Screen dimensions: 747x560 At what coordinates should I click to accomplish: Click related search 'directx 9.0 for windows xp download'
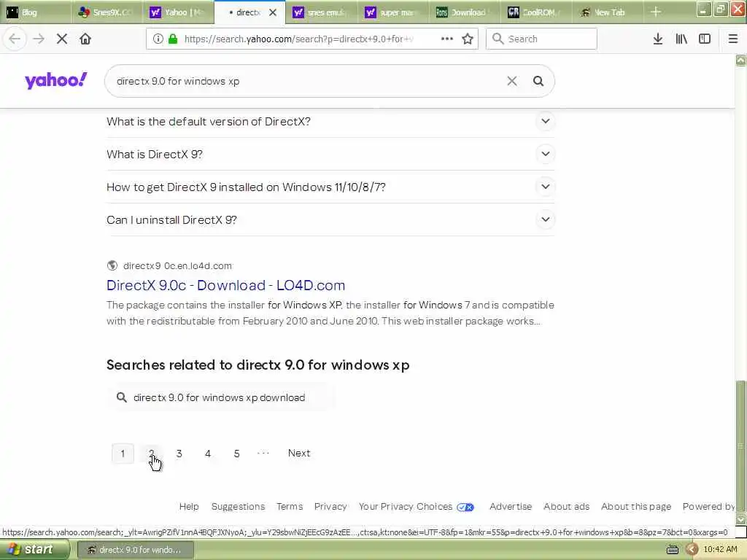[x=221, y=397]
